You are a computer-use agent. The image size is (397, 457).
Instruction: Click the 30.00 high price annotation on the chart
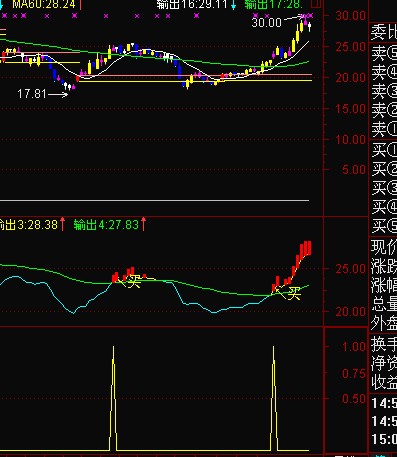coord(267,23)
